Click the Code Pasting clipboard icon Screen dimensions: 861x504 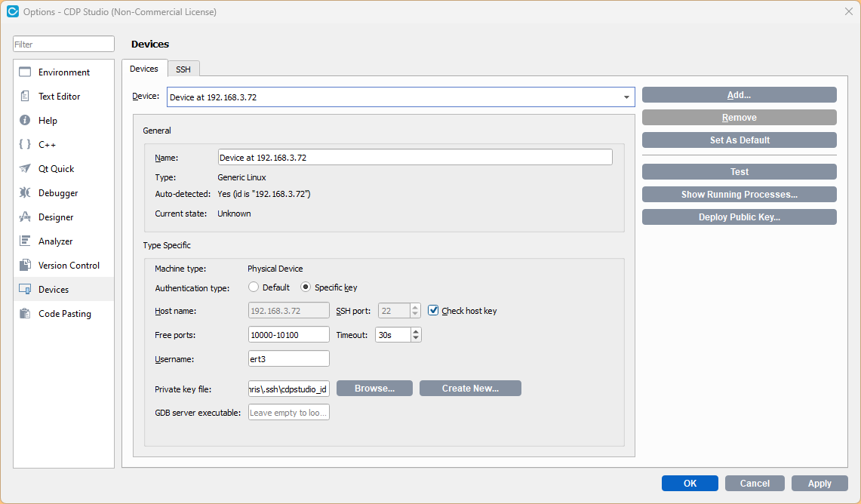25,313
